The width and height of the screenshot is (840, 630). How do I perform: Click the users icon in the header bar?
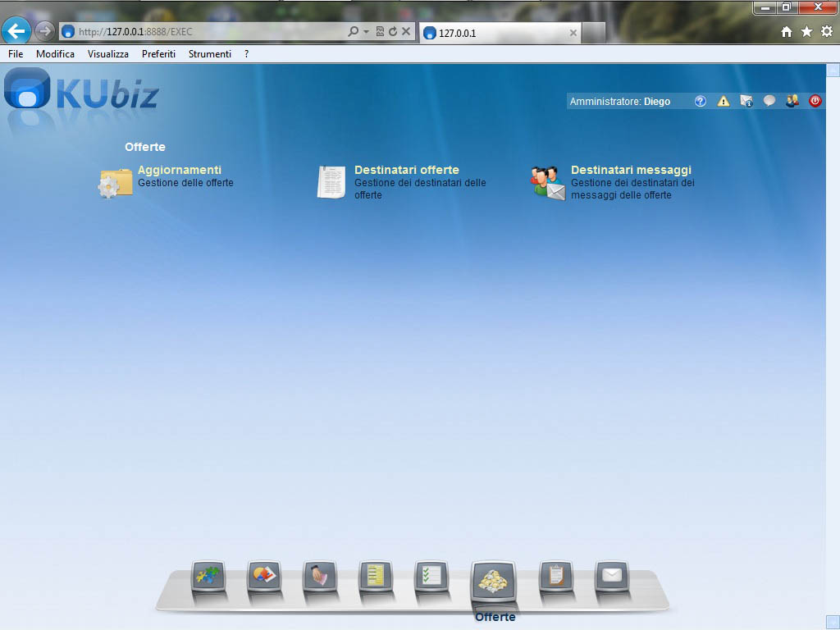click(x=792, y=102)
